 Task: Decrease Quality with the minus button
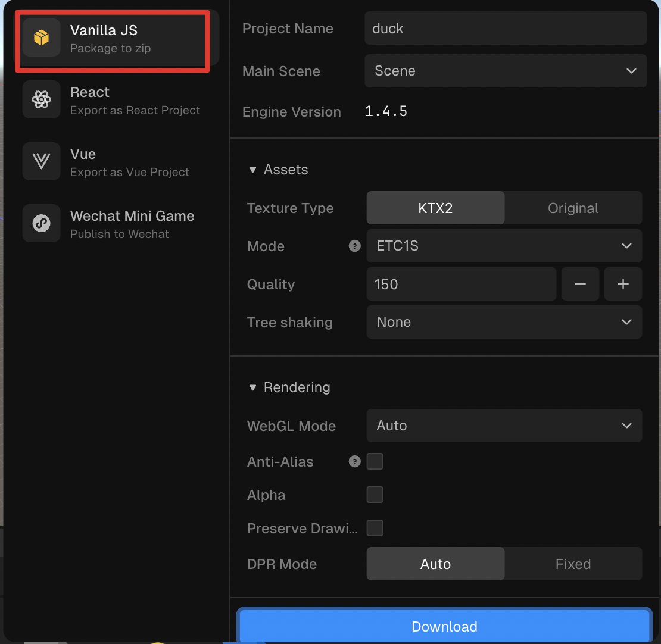[x=580, y=285]
